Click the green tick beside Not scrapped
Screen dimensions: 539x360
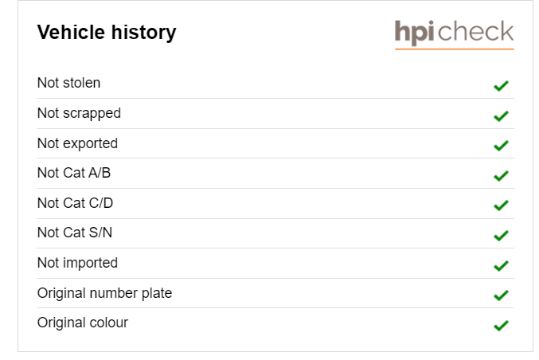pyautogui.click(x=501, y=116)
